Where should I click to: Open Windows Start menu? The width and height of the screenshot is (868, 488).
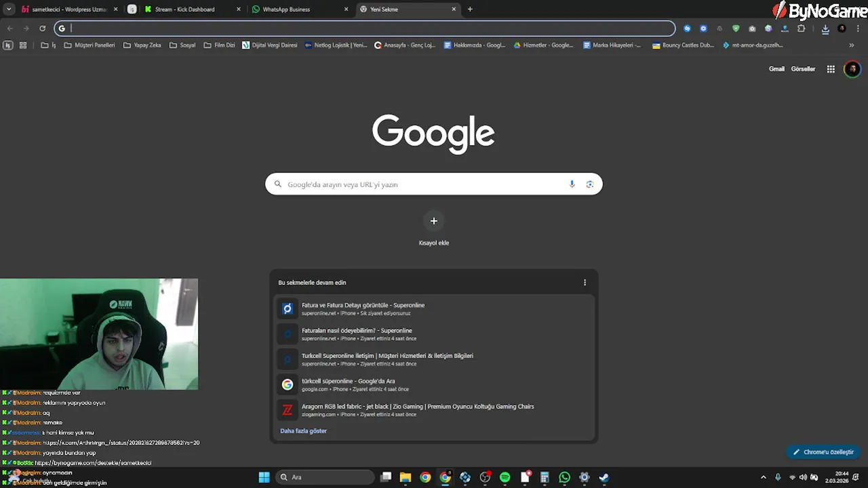[x=264, y=477]
